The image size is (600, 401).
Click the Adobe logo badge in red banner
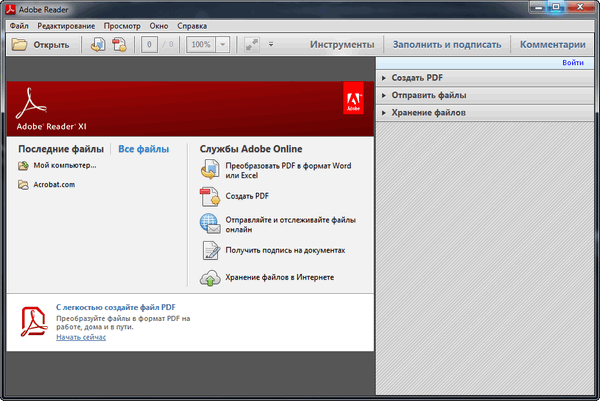pos(353,98)
